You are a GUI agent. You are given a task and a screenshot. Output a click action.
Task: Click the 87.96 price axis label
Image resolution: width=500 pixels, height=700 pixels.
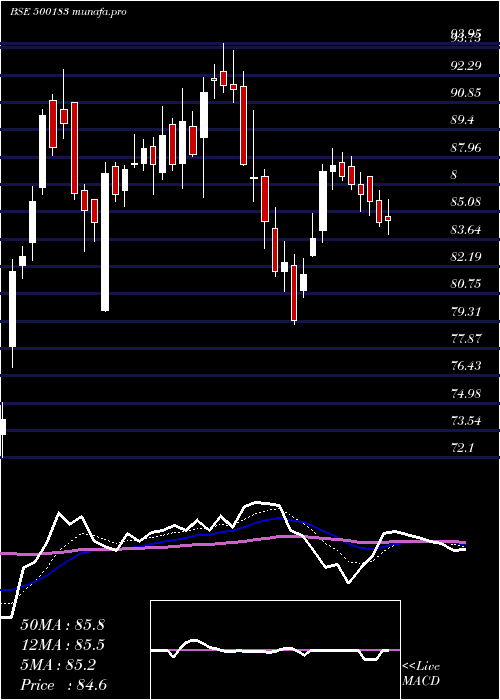pyautogui.click(x=466, y=147)
